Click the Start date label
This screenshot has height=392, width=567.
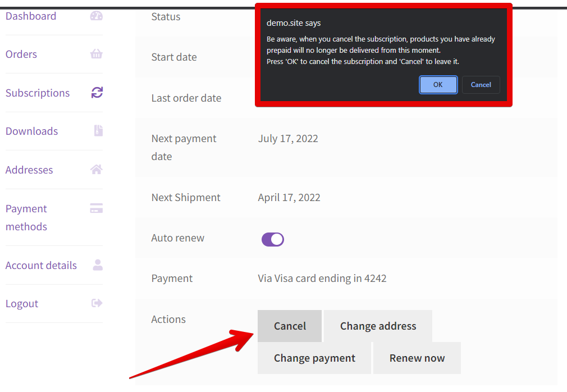point(174,57)
